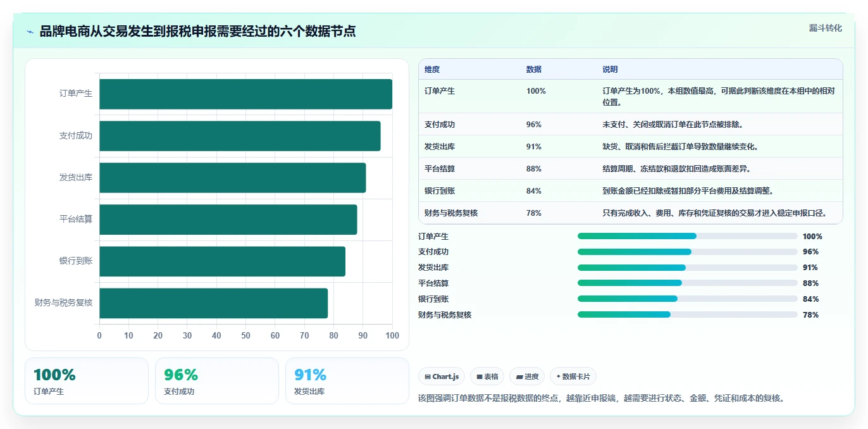Click the 78% value in table
The image size is (868, 429).
[534, 213]
